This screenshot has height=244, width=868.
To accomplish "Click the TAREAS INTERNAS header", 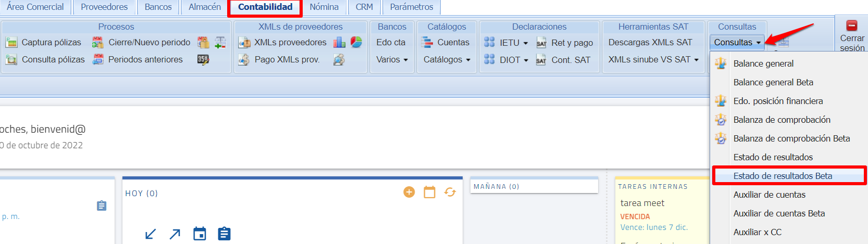I will point(653,186).
